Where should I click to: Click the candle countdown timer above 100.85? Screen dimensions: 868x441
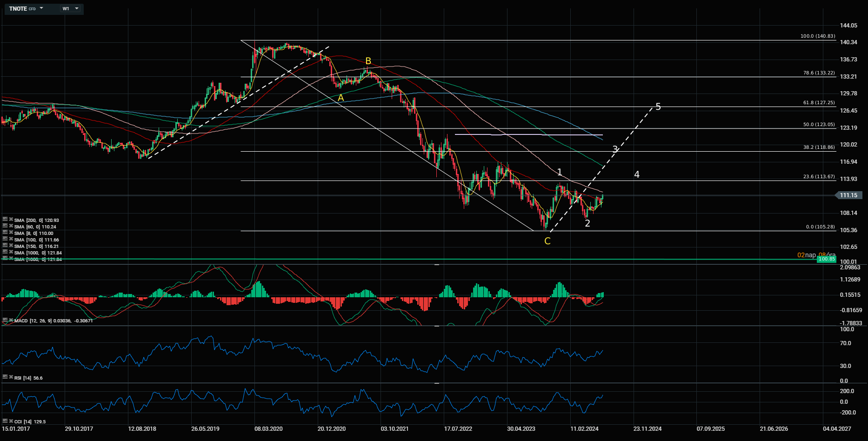816,255
